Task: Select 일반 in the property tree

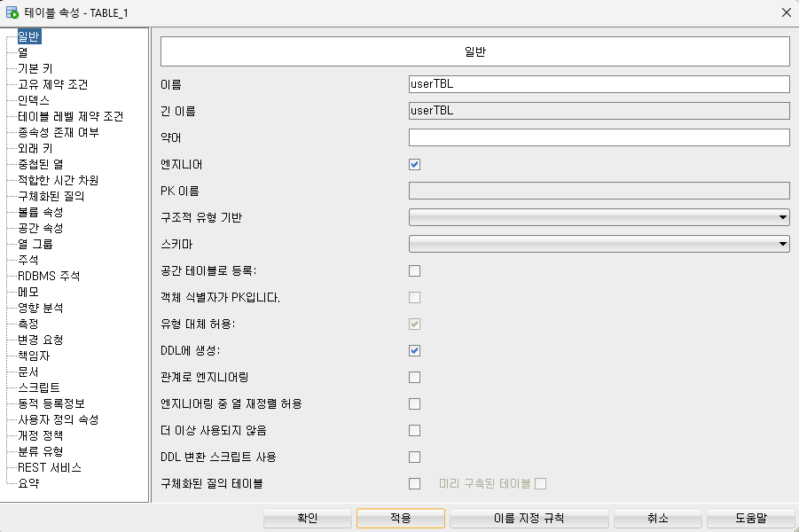Action: click(x=28, y=36)
